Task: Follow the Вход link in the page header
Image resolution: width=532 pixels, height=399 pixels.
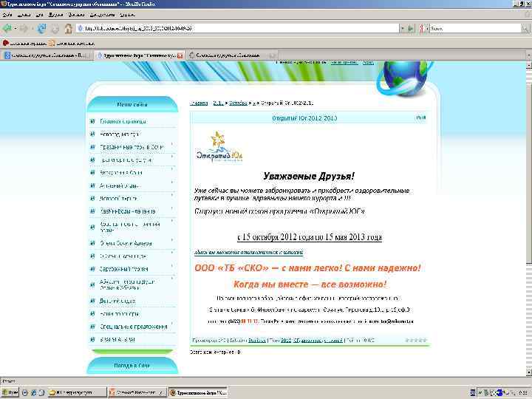Action: (368, 62)
